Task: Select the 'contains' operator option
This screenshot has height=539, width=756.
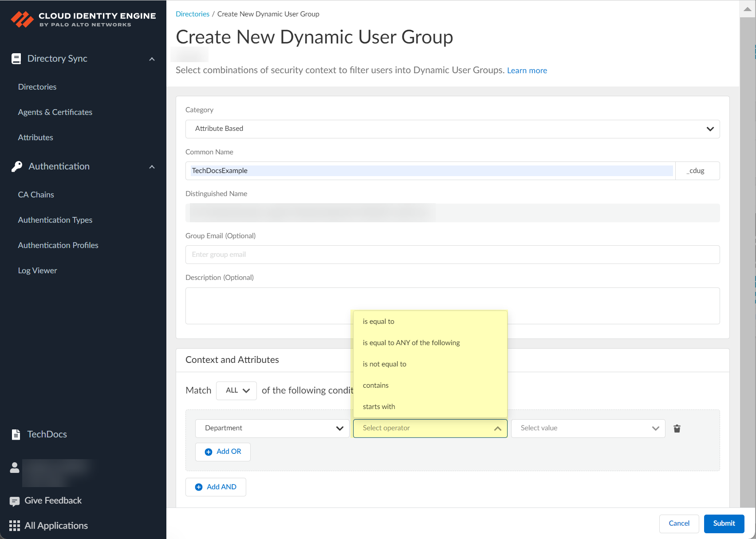Action: tap(375, 385)
